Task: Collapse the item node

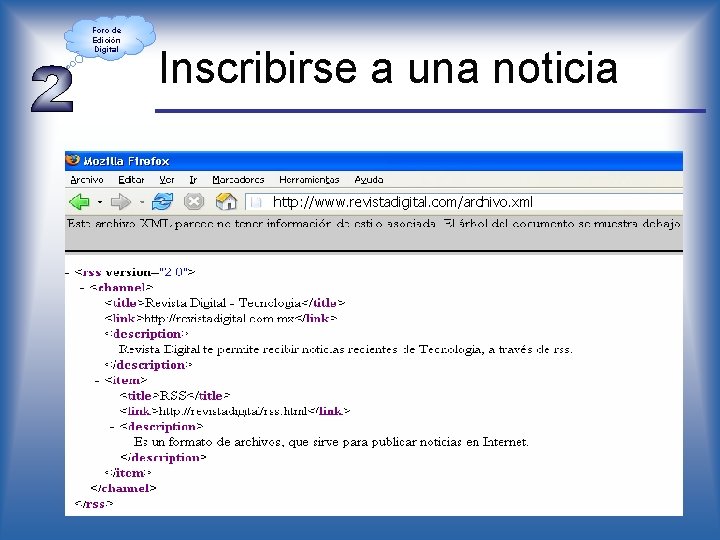Action: click(97, 381)
